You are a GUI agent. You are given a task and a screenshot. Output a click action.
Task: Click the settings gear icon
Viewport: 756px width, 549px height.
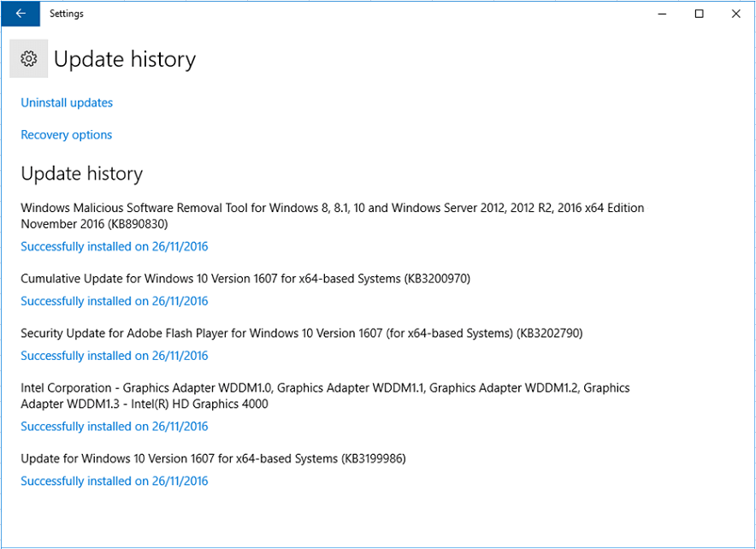(28, 58)
